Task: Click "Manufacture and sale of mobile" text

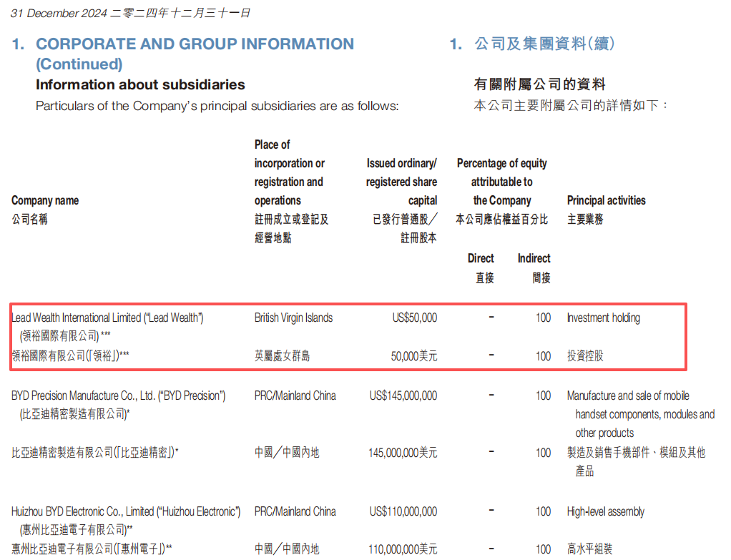Action: tap(628, 396)
